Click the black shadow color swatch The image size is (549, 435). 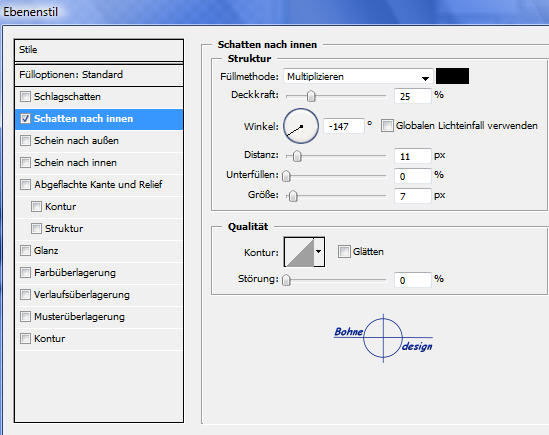pos(452,76)
